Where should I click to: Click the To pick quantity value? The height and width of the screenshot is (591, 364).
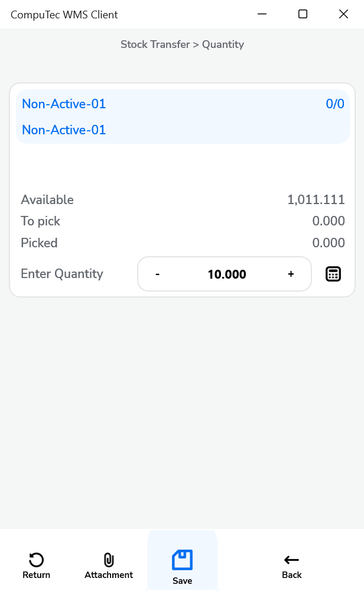coord(329,221)
